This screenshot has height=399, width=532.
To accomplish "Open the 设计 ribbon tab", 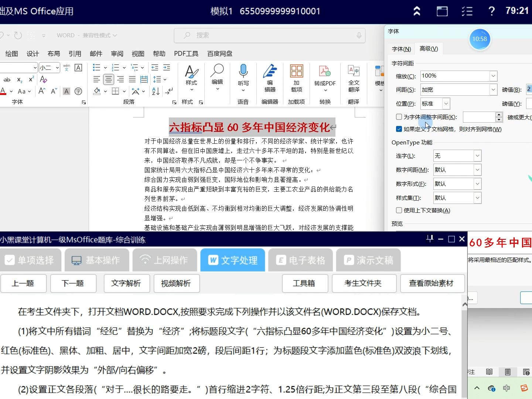I will (x=33, y=54).
